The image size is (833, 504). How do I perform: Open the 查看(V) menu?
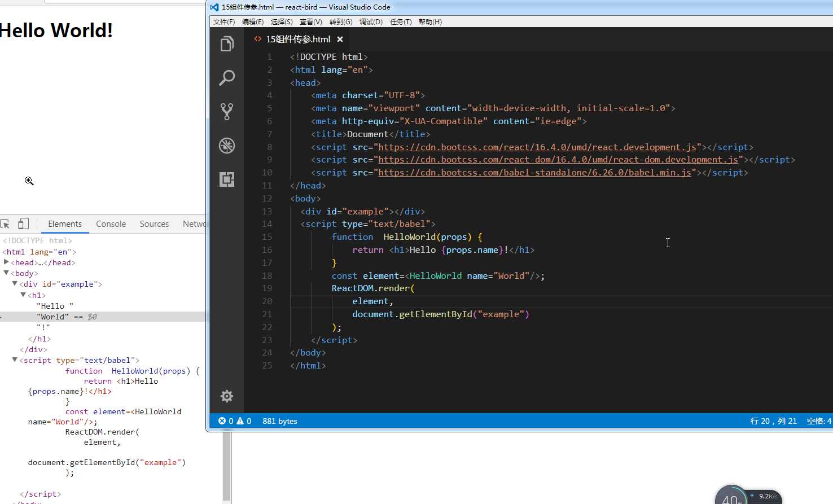click(311, 21)
